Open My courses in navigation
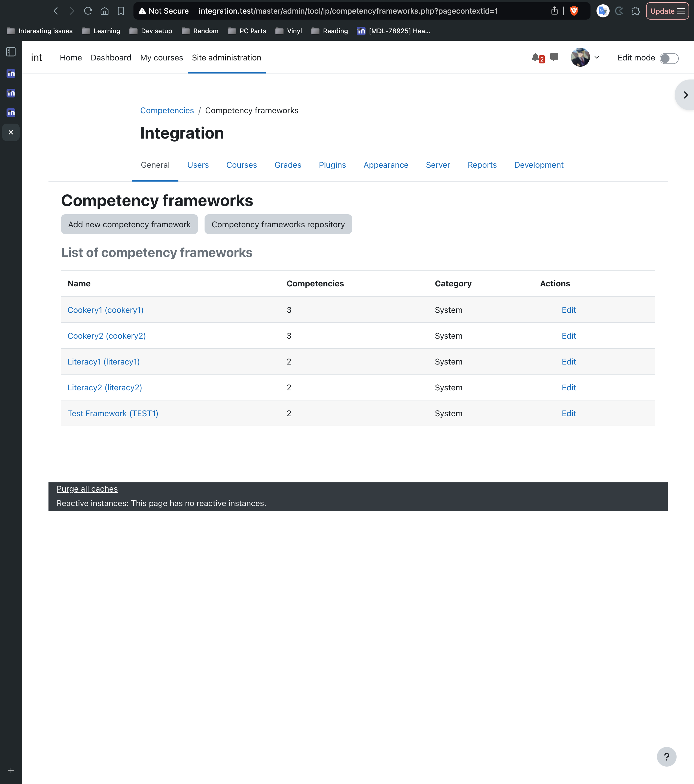Image resolution: width=694 pixels, height=784 pixels. tap(162, 57)
